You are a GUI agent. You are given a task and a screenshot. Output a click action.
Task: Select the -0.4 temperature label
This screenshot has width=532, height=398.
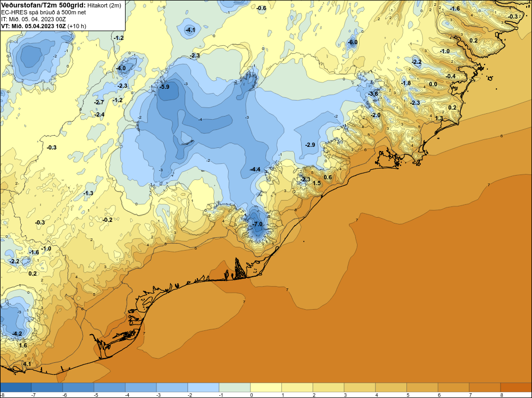(x=451, y=76)
